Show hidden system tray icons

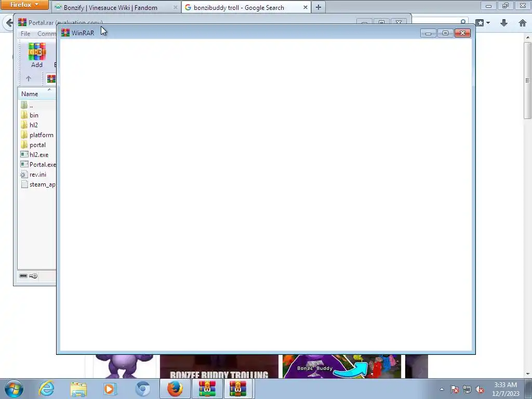[x=442, y=389]
